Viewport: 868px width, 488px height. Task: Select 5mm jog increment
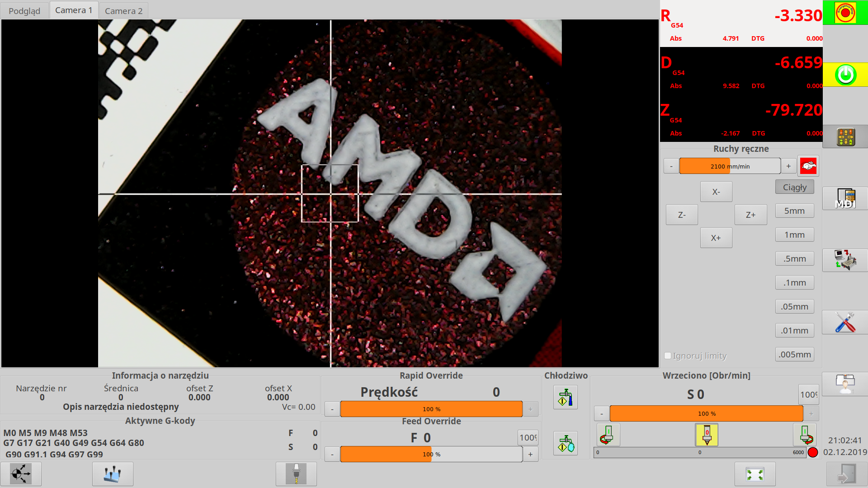pyautogui.click(x=794, y=211)
